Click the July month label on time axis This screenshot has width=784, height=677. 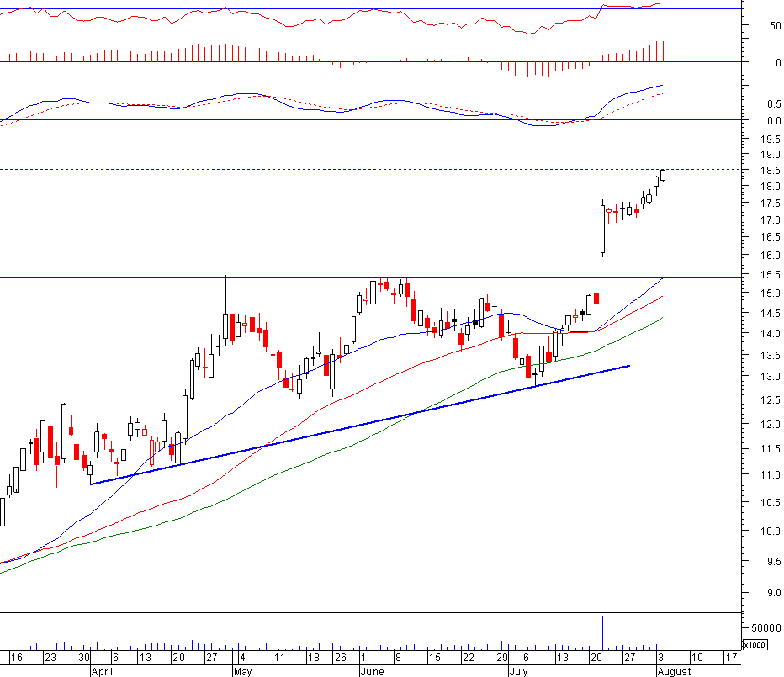pos(518,671)
